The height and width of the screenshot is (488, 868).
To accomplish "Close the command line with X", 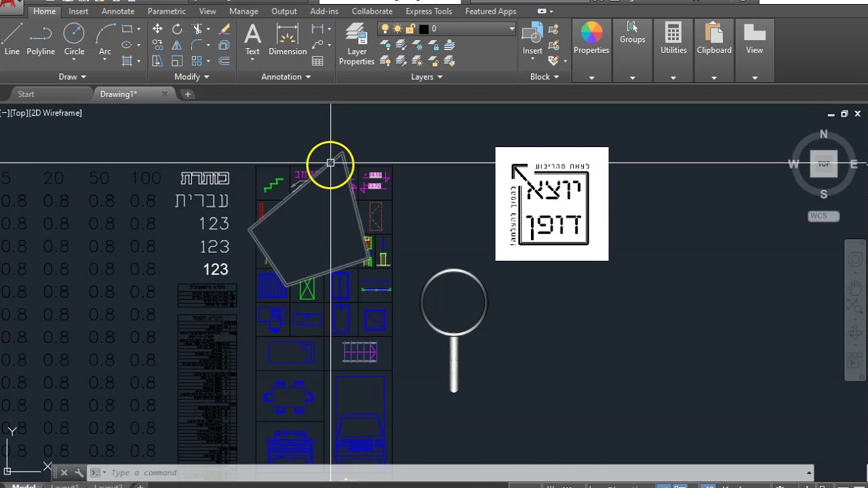I will pyautogui.click(x=64, y=472).
